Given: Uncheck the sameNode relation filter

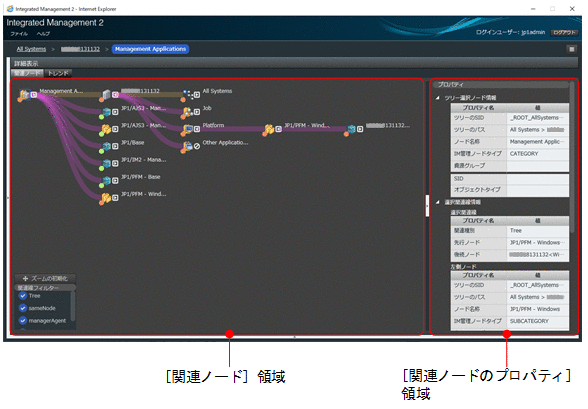Looking at the screenshot, I should (22, 308).
